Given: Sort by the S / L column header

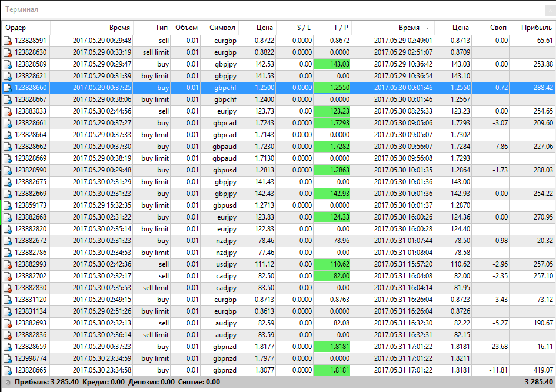Looking at the screenshot, I should click(x=295, y=28).
